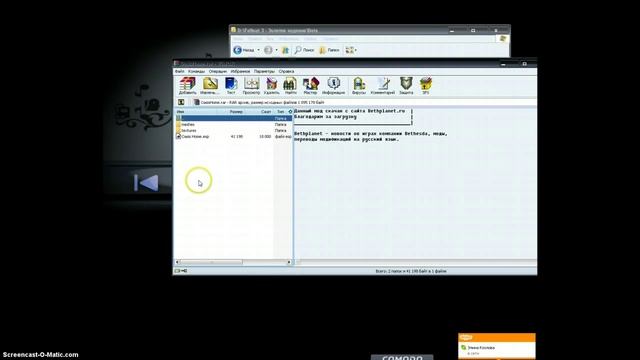Select the meshes folder row
Screen dimensions: 640x360
click(x=233, y=124)
